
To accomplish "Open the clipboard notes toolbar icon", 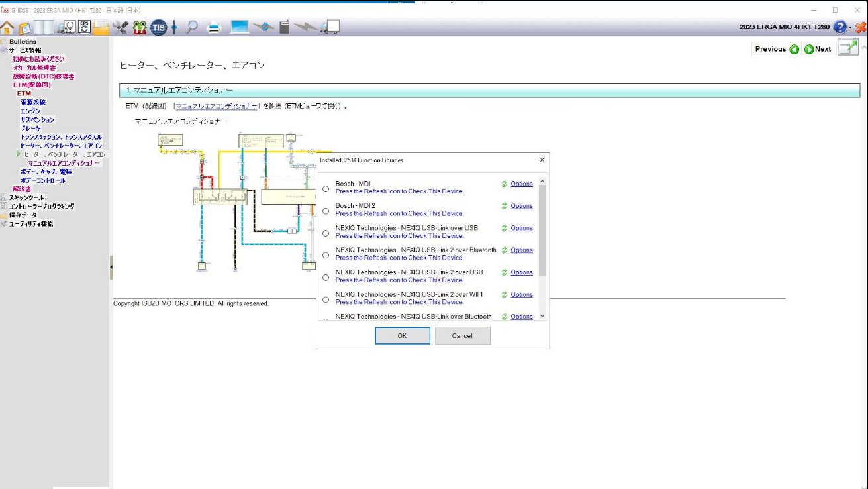I will pos(24,28).
